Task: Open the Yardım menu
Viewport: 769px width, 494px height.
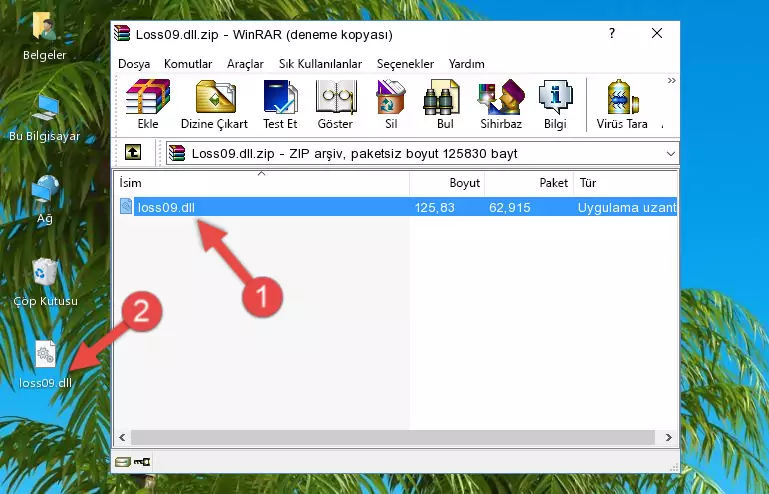Action: [x=466, y=64]
